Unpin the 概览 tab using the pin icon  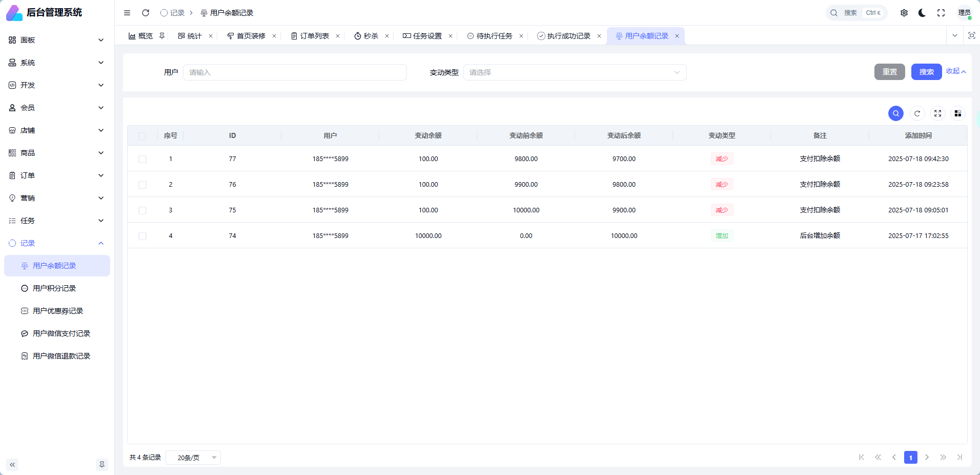[x=162, y=35]
